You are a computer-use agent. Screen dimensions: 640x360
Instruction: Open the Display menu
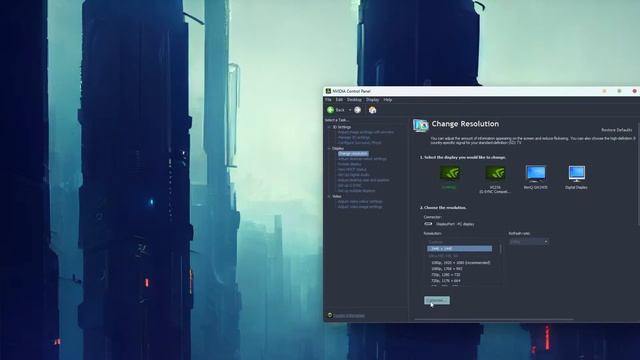point(372,100)
